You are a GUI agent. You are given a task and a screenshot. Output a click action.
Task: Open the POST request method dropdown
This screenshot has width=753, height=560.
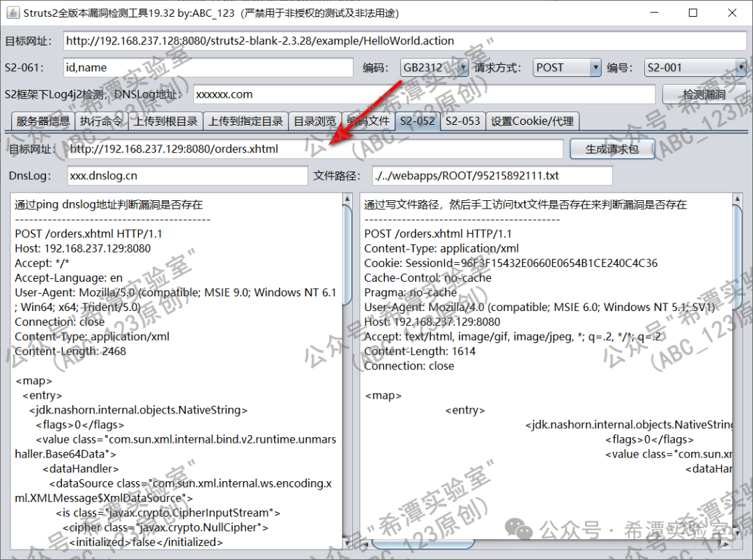click(567, 68)
